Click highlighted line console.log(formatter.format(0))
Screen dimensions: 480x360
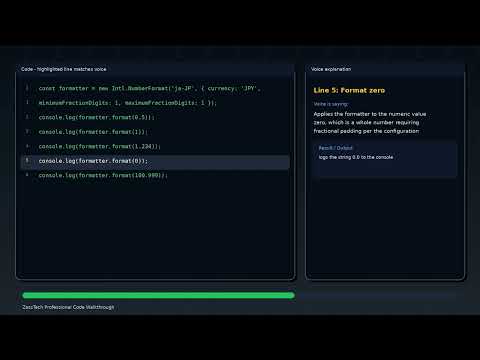click(155, 161)
